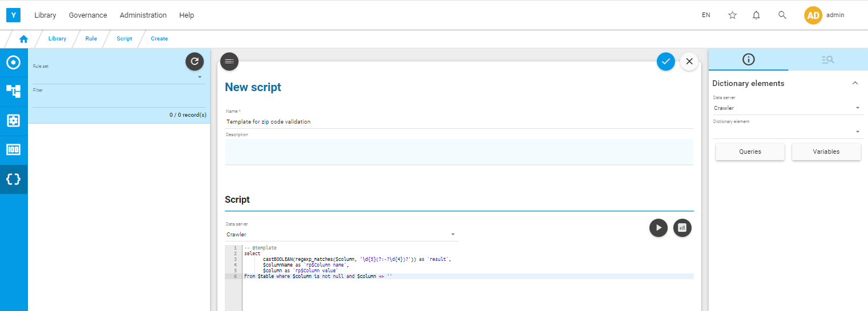Image resolution: width=868 pixels, height=311 pixels.
Task: Click the 'Script' section heading
Action: [237, 200]
